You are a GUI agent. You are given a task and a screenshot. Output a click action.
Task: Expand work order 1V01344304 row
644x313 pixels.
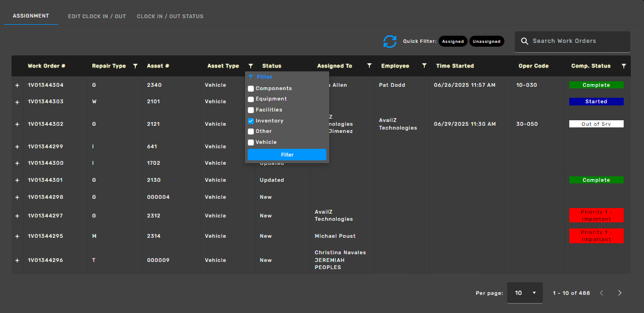point(17,86)
